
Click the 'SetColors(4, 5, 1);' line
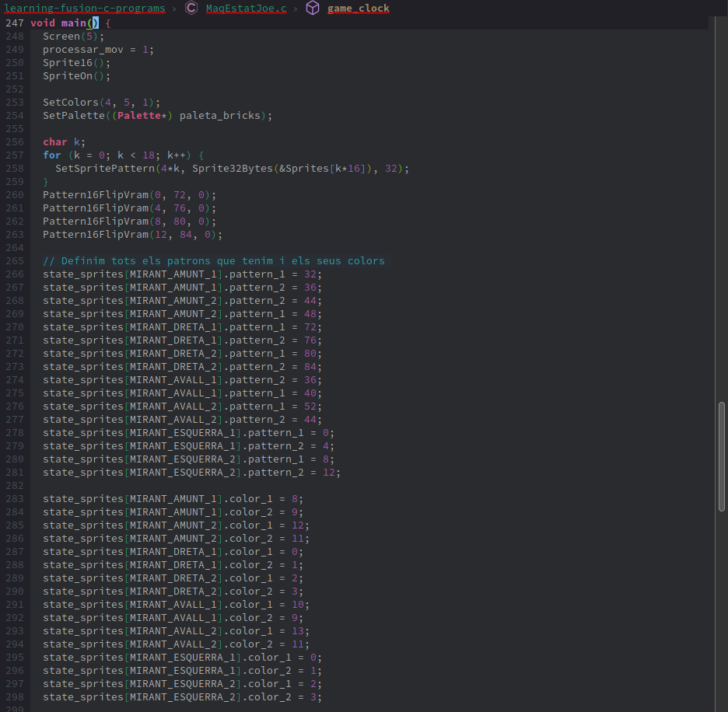(x=101, y=103)
